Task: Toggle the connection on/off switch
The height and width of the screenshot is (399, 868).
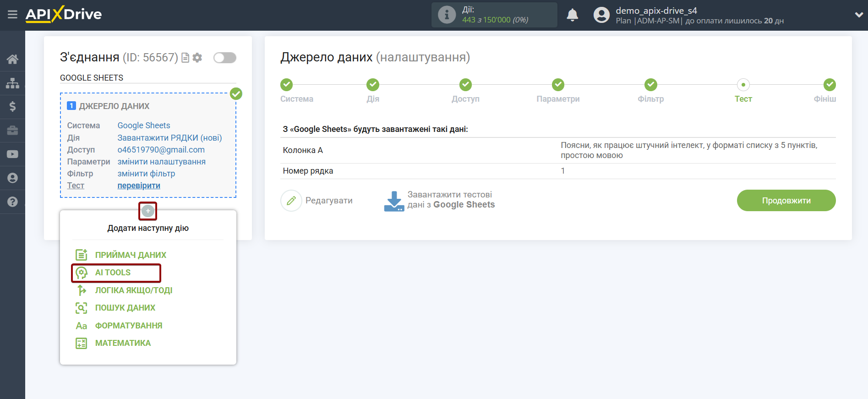Action: 224,58
